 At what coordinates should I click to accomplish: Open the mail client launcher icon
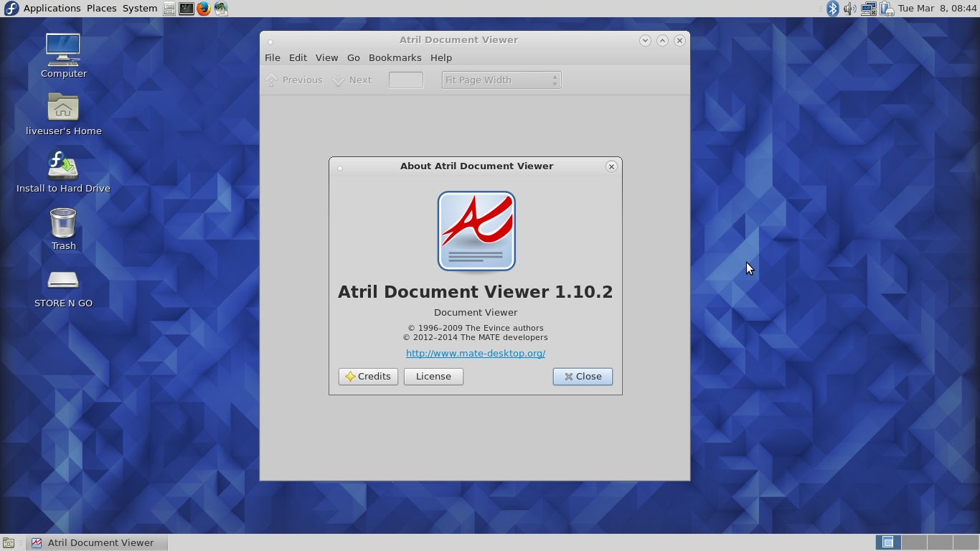tap(221, 9)
